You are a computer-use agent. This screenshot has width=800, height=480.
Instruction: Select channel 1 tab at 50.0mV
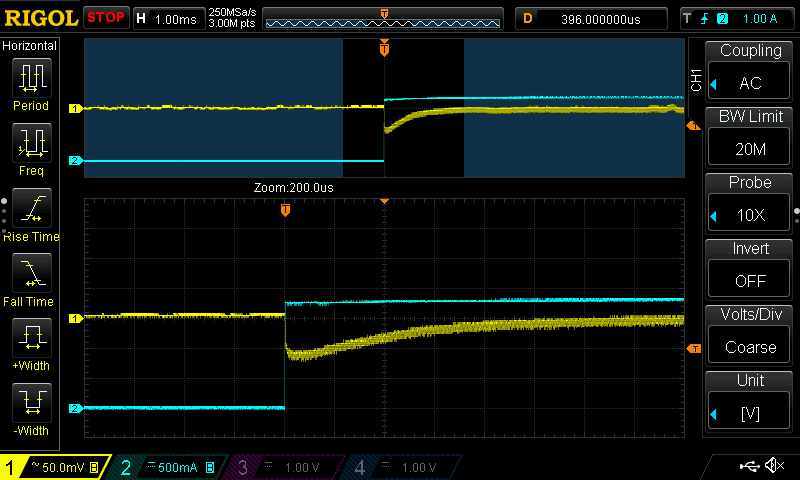click(55, 467)
